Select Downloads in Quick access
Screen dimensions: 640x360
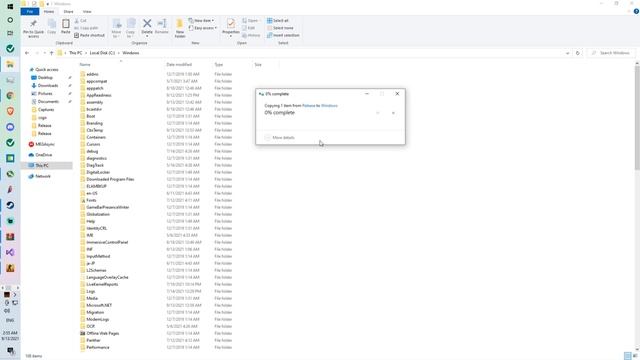(x=48, y=86)
